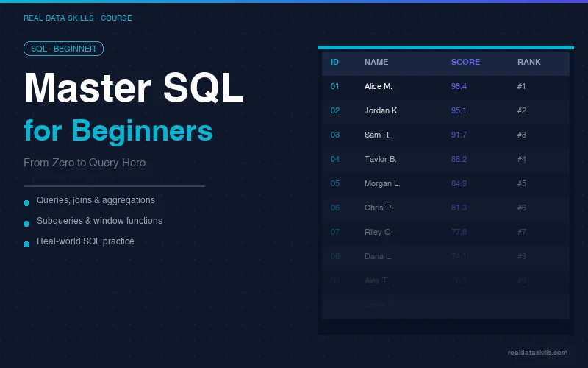The height and width of the screenshot is (368, 588).
Task: Select ID cell 02
Action: (x=335, y=111)
